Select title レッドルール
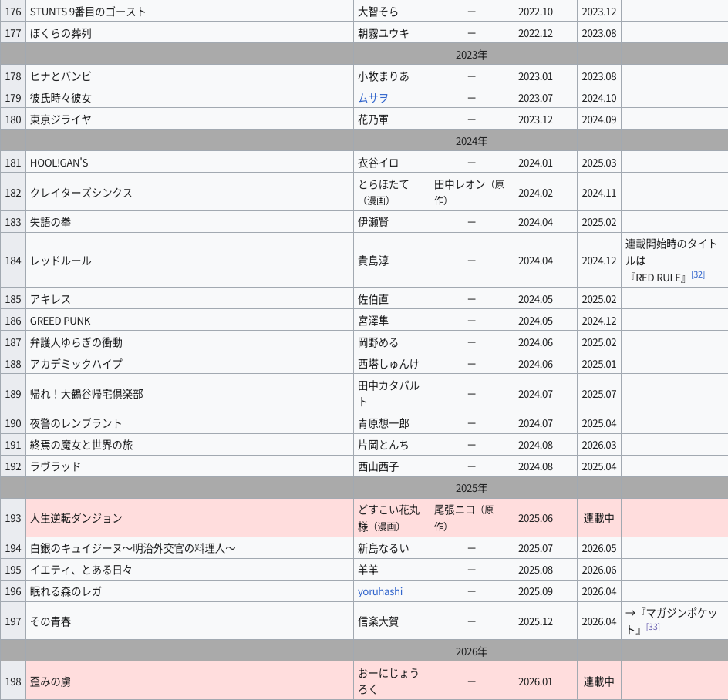 [61, 261]
